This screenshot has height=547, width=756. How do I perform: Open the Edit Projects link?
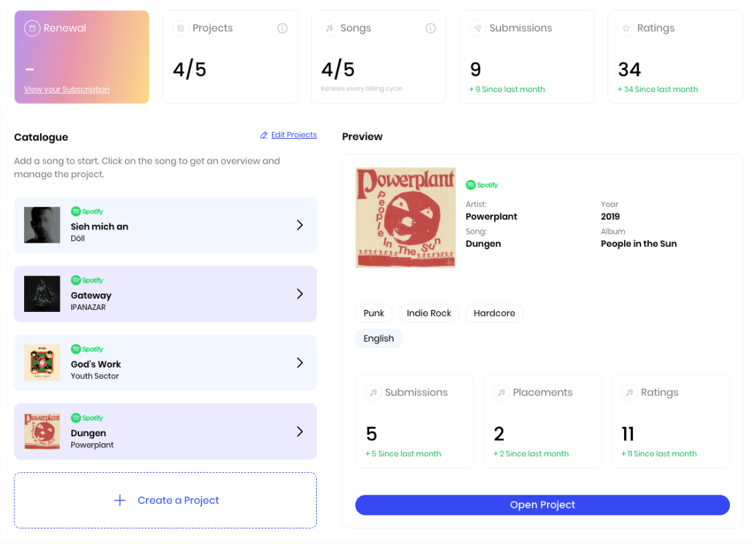coord(294,135)
